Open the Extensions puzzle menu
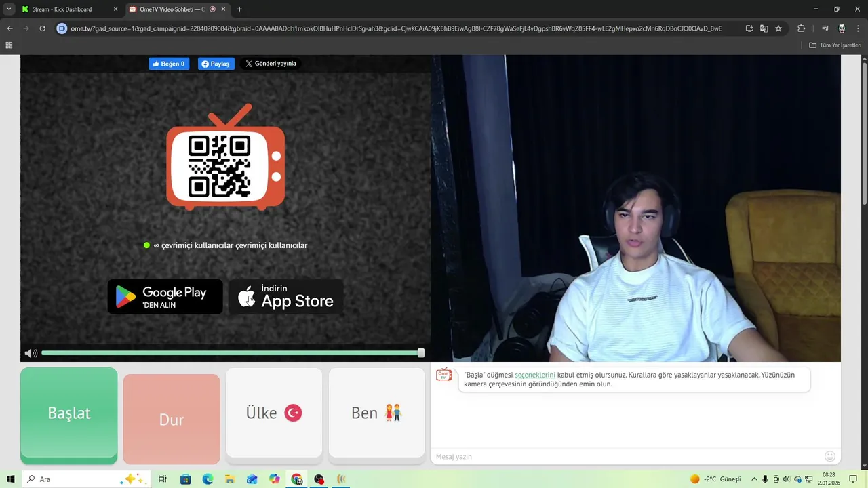 point(801,28)
